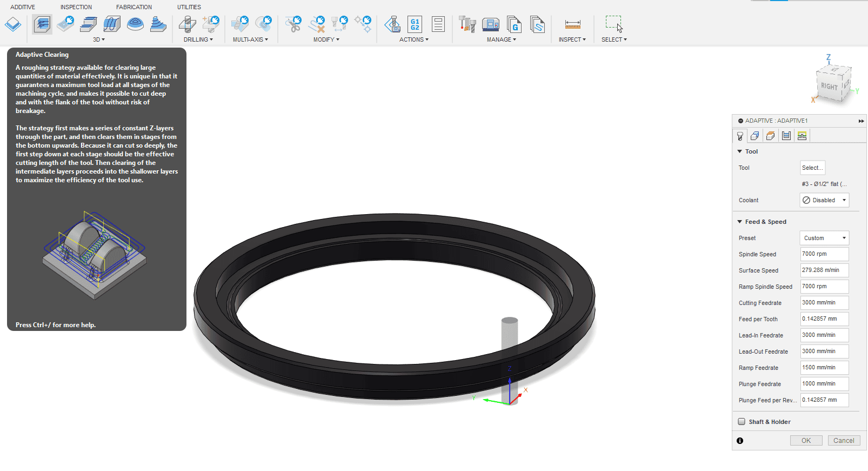Select the Parallel toolpath icon

tap(112, 24)
